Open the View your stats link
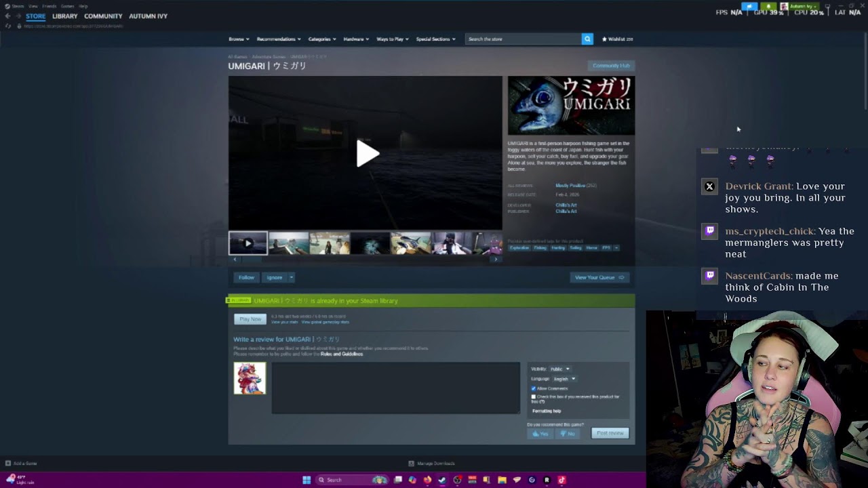Image resolution: width=868 pixels, height=488 pixels. click(284, 322)
